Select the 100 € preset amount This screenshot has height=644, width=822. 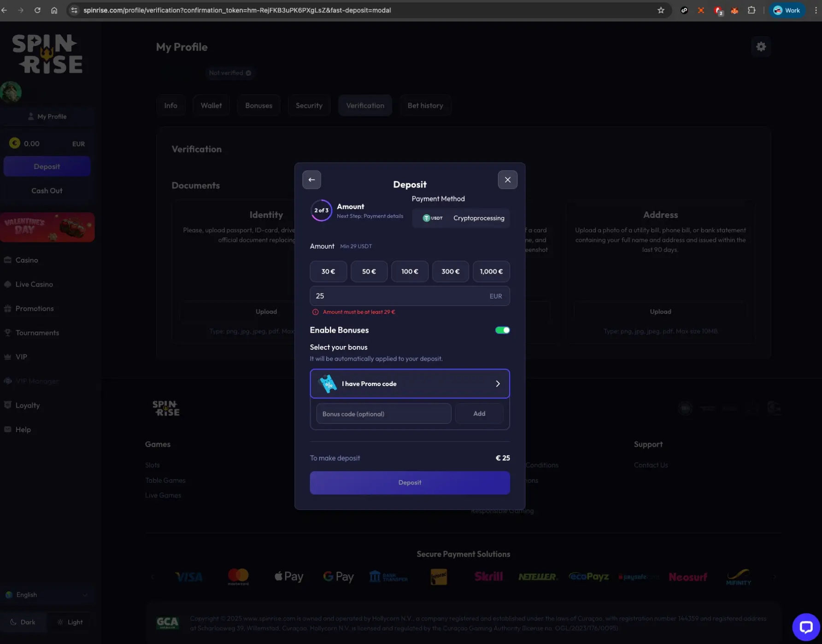[410, 271]
